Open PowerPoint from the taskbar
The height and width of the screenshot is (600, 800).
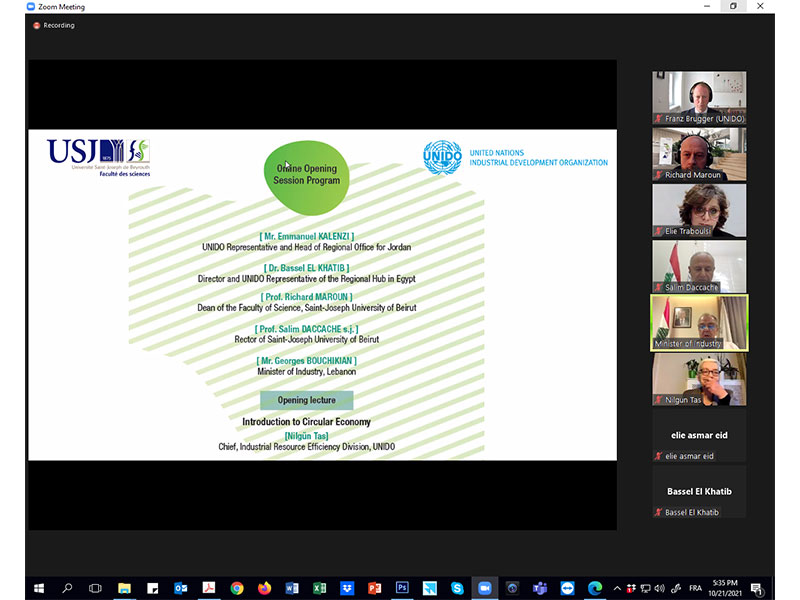click(x=374, y=588)
